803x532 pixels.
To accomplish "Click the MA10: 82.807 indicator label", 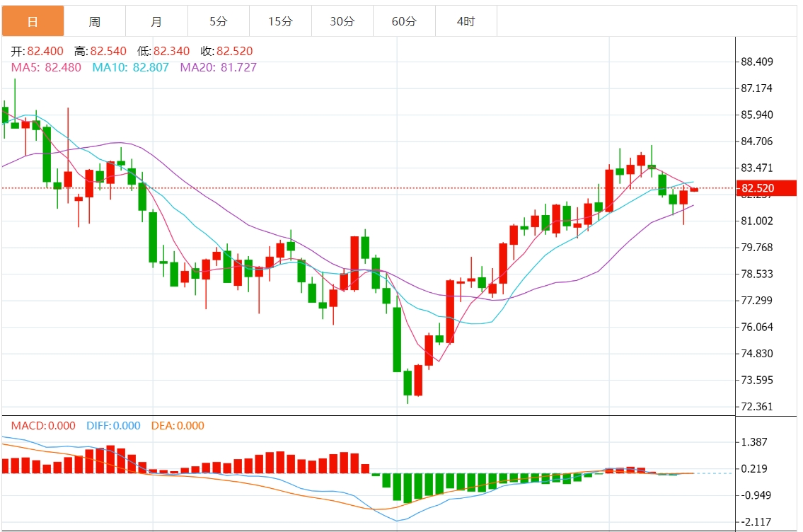I will coord(131,68).
